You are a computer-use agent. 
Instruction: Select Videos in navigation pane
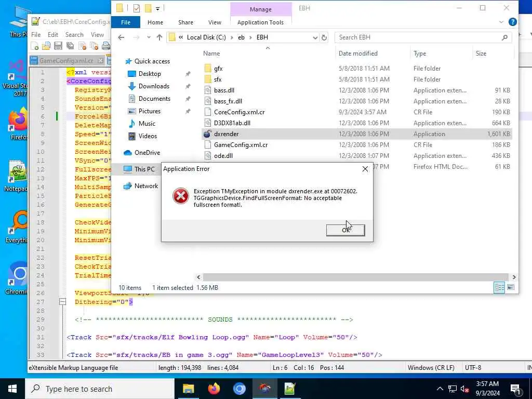(148, 136)
